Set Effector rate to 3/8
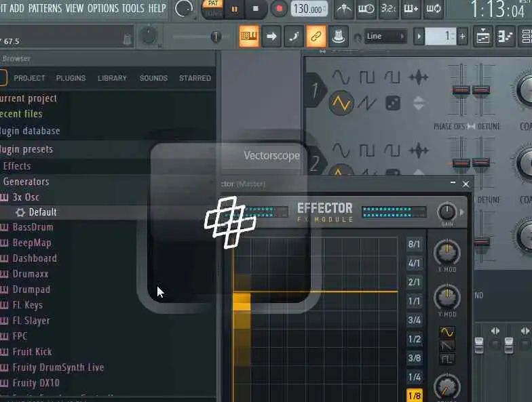The image size is (532, 402). 414,358
